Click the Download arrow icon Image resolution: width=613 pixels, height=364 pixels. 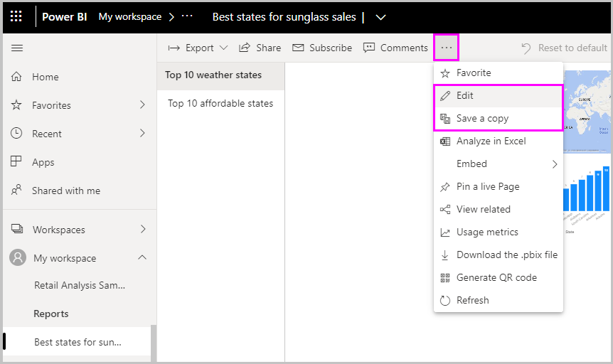445,255
